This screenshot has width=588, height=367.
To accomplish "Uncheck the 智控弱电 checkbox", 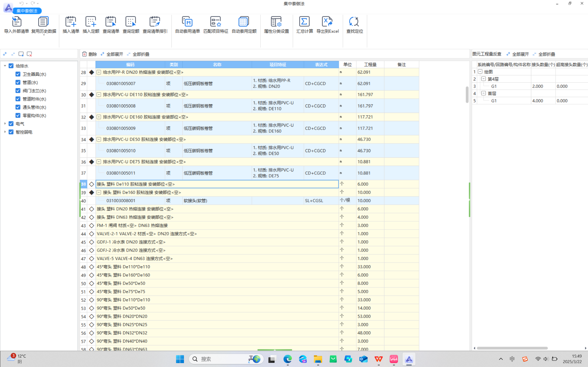I will 11,132.
